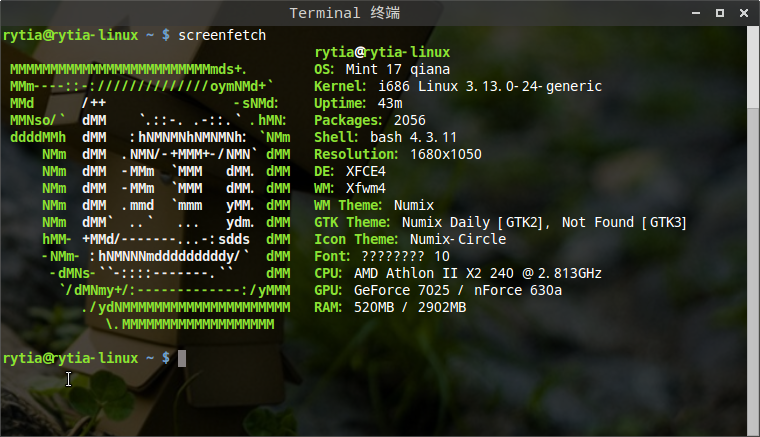Maximize the Terminal window
This screenshot has height=437, width=760.
pos(720,13)
